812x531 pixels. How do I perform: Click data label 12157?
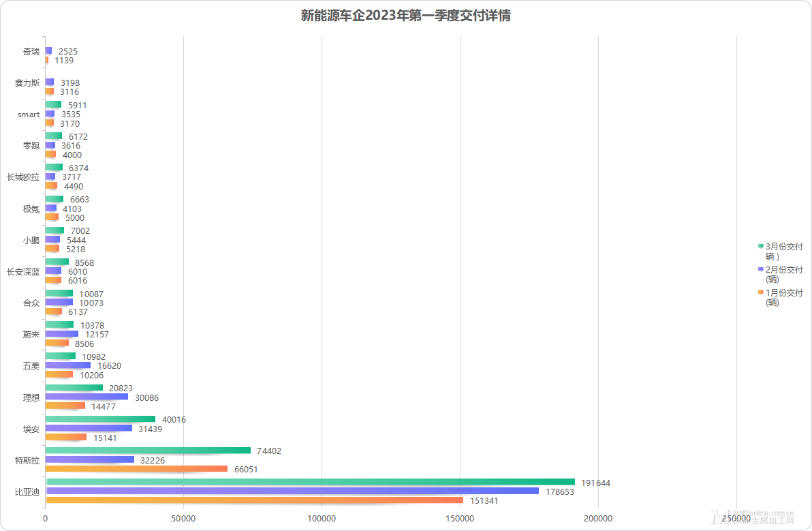coord(97,335)
